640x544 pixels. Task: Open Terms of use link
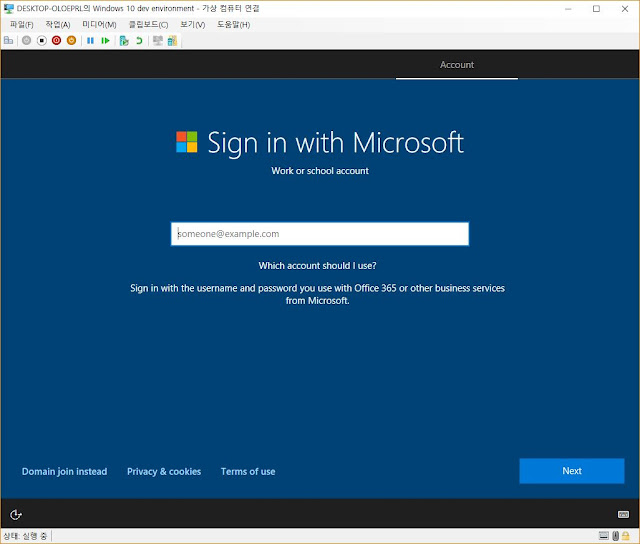(248, 471)
